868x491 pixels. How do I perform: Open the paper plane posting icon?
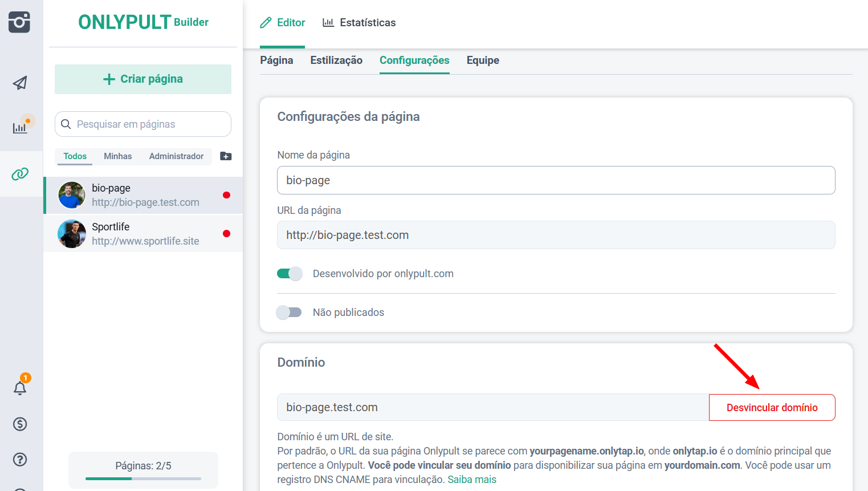point(20,83)
